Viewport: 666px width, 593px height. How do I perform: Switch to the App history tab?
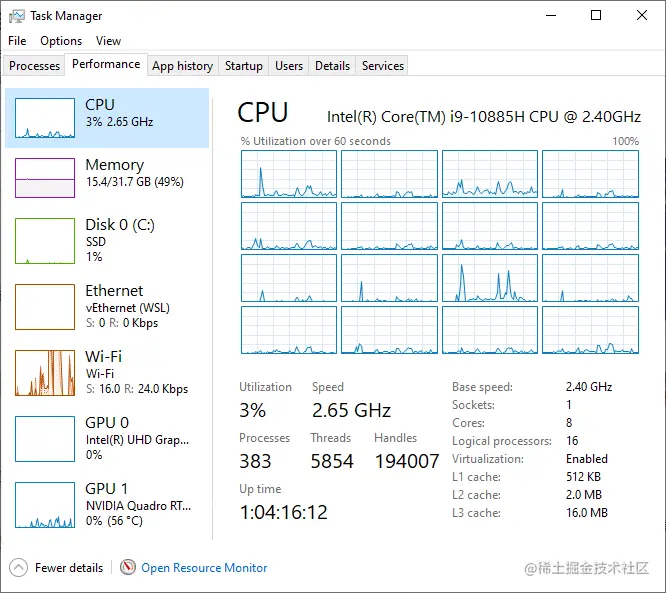[183, 66]
